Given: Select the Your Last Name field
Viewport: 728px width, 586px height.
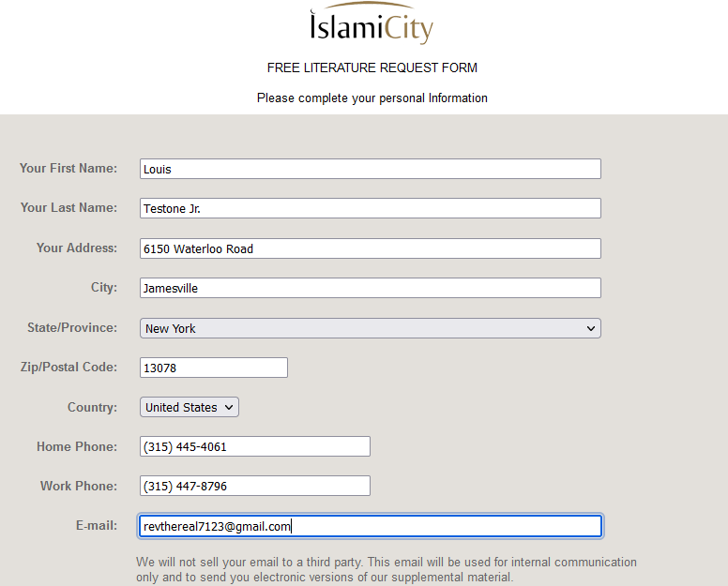Looking at the screenshot, I should click(370, 208).
